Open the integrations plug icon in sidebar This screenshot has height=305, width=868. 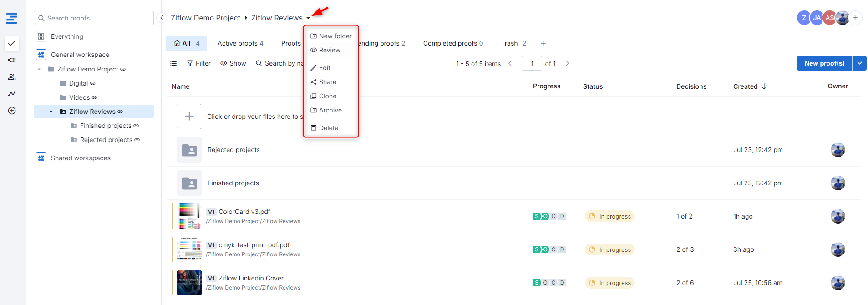(x=12, y=60)
